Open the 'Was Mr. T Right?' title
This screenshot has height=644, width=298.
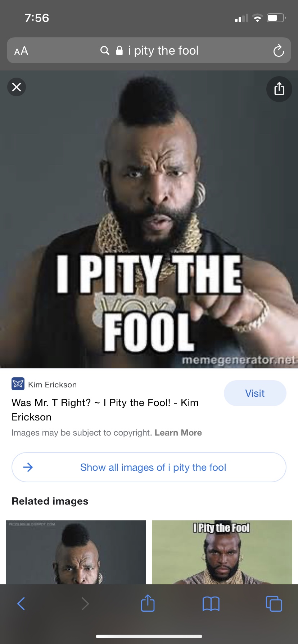(x=105, y=410)
